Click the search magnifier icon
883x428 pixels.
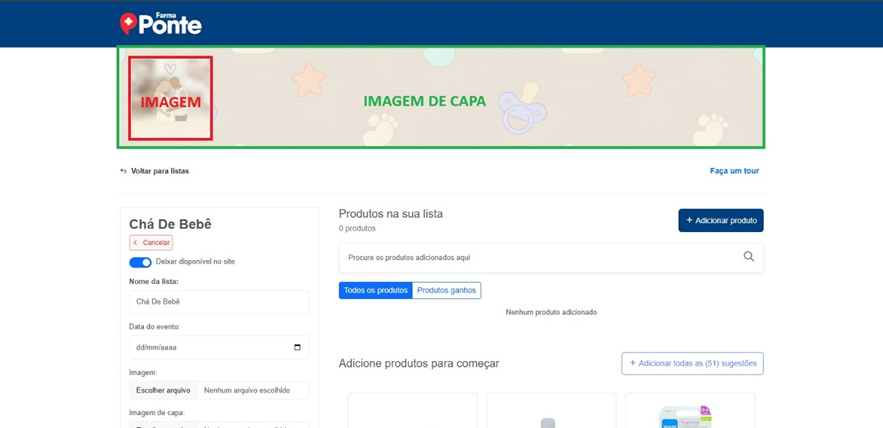748,257
